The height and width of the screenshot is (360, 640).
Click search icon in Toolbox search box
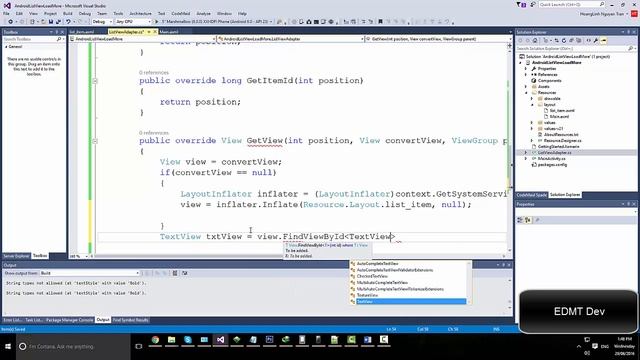[x=59, y=39]
